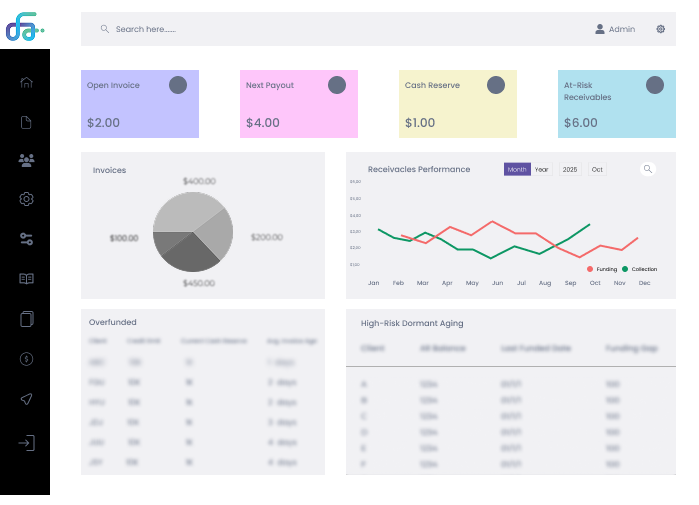Open the Admin user menu
Viewport: 699px width, 505px height.
click(x=615, y=29)
